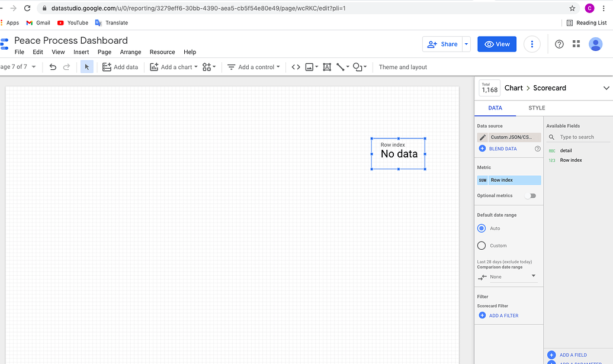
Task: Select the Auto date range radio button
Action: click(482, 228)
